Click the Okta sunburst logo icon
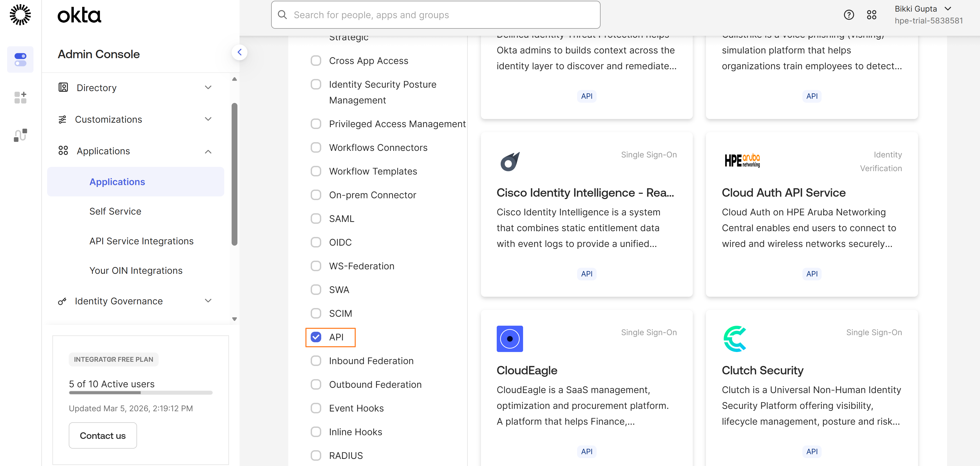 (20, 15)
